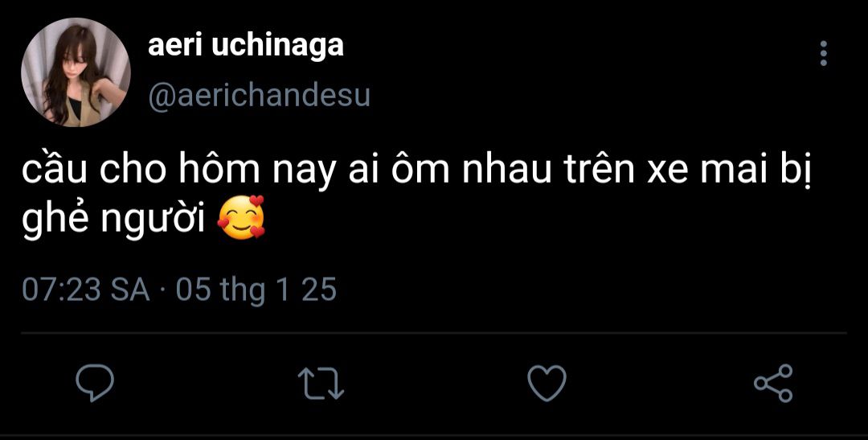Viewport: 868px width, 440px height.
Task: Click the 07:23 SA timestamp
Action: 86,290
